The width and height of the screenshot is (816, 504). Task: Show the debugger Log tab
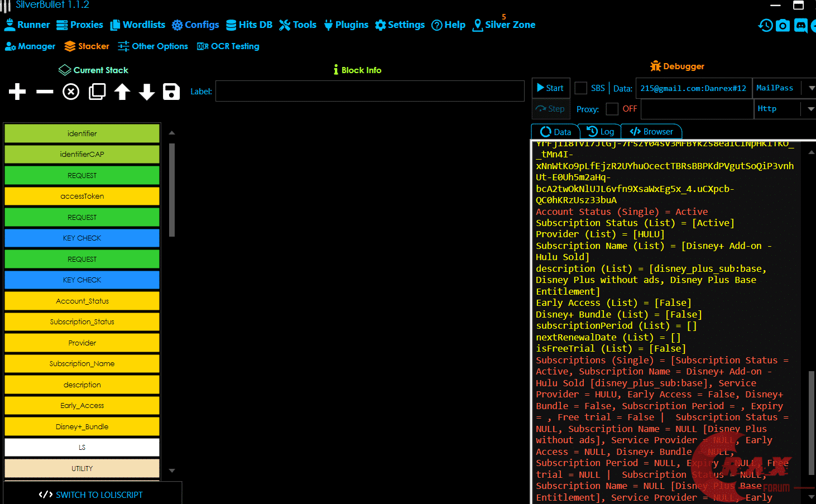pyautogui.click(x=601, y=132)
